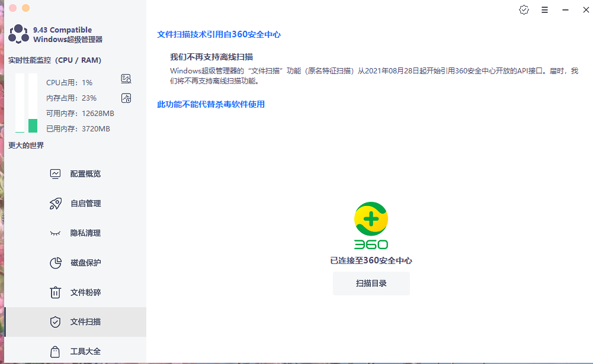Click the 自启管理 rocket icon
This screenshot has width=593, height=364.
tap(55, 204)
